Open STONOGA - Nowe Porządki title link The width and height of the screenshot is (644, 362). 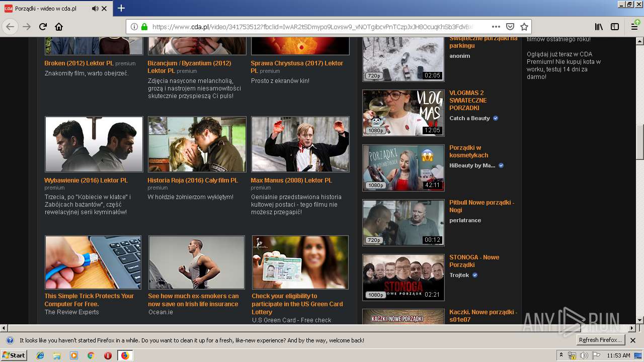pos(474,261)
